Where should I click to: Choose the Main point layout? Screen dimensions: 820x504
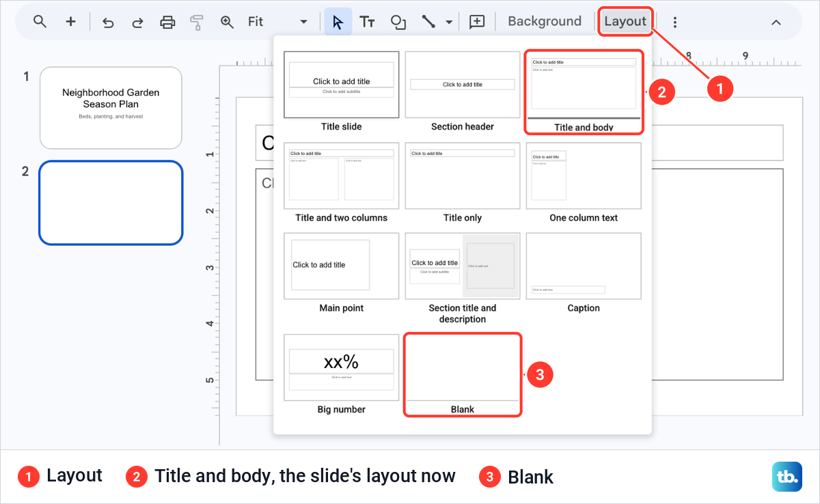point(342,272)
